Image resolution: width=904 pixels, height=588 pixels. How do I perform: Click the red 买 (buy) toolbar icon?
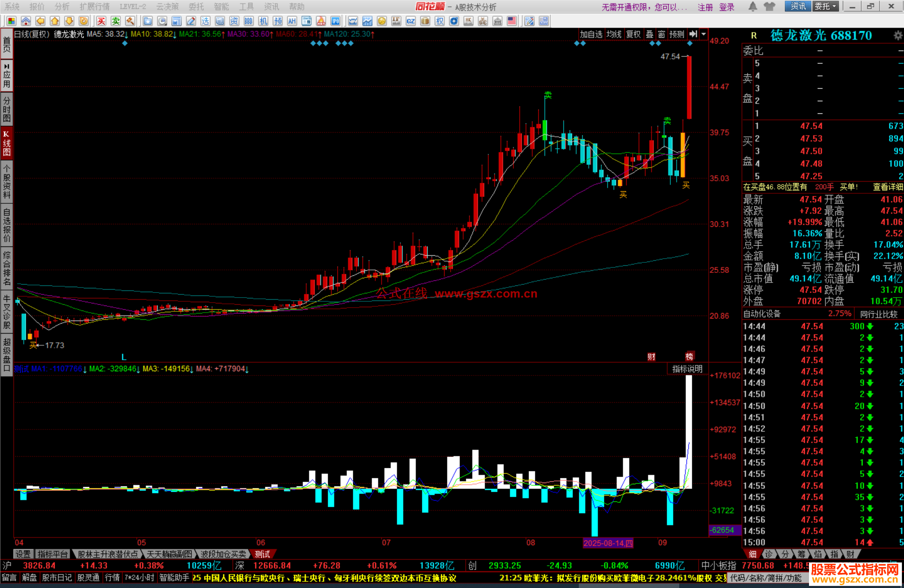click(x=101, y=21)
